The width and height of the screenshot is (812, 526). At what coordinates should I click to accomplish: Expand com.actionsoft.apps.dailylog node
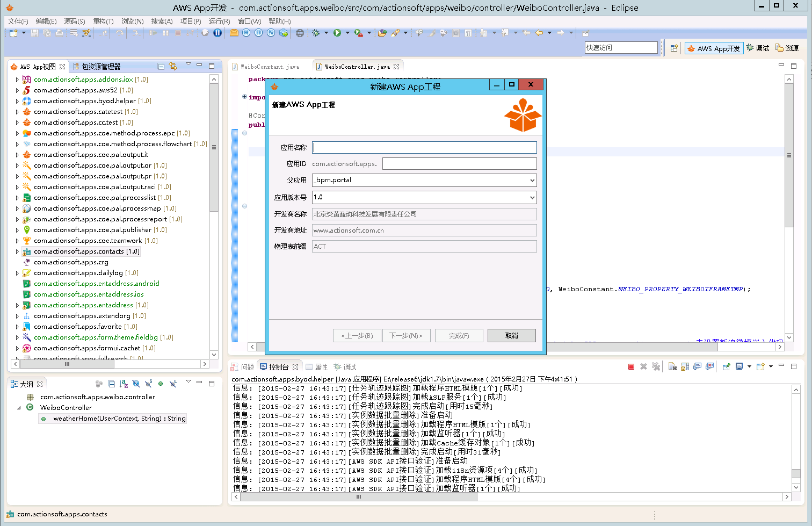17,273
